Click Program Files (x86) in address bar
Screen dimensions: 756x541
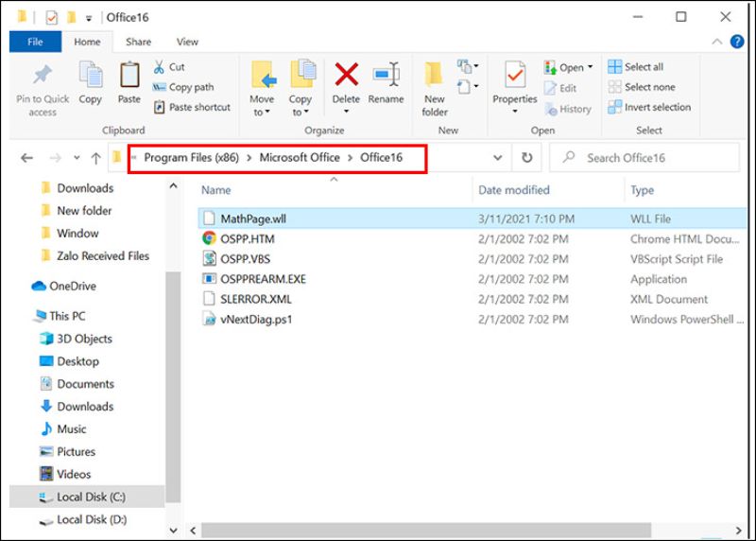coord(192,157)
